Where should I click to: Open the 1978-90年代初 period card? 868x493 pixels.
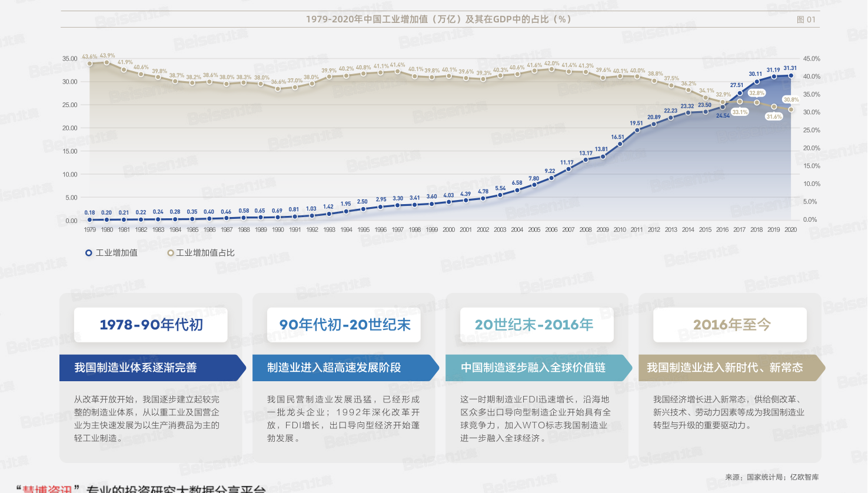[151, 325]
